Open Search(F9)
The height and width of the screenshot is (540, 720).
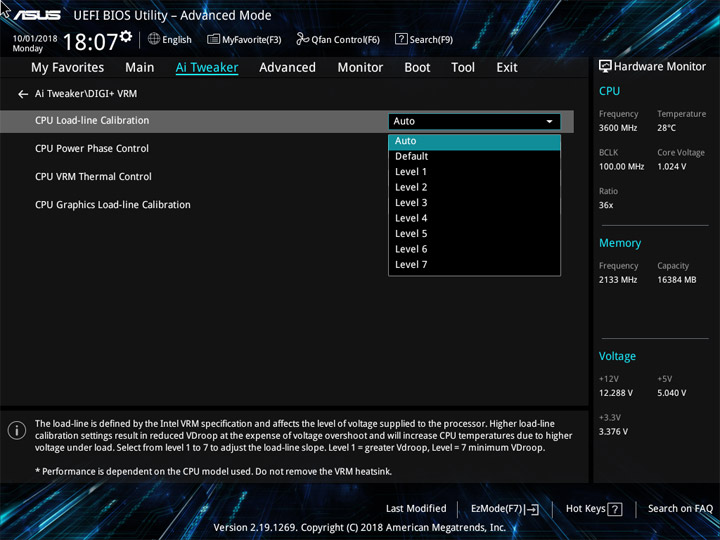click(x=424, y=39)
